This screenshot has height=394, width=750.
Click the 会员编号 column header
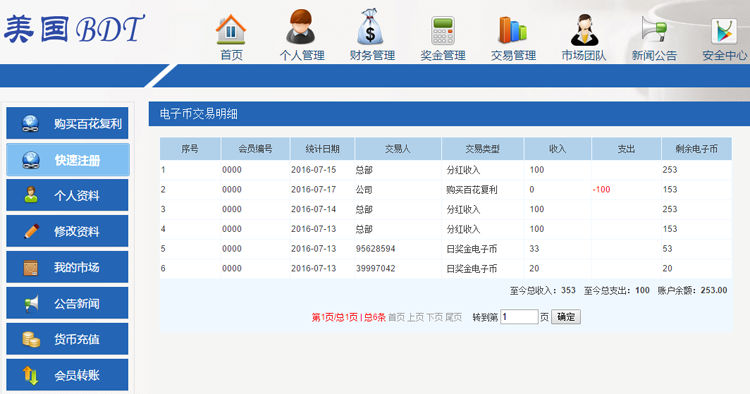(x=255, y=149)
